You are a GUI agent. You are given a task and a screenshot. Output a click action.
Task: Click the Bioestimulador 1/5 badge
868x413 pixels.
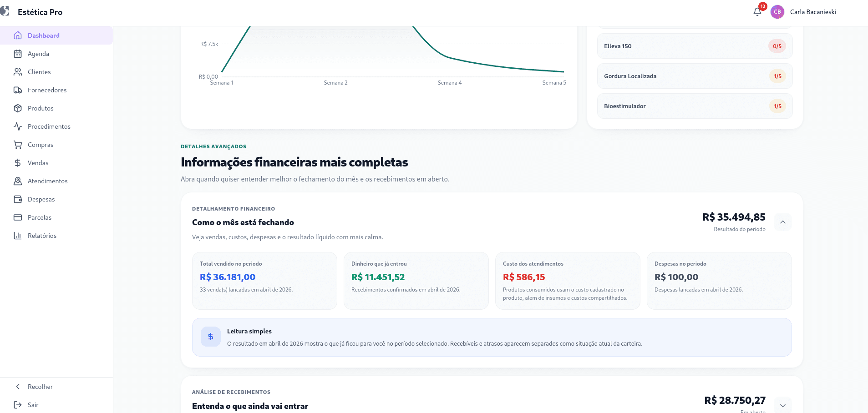[x=777, y=106]
